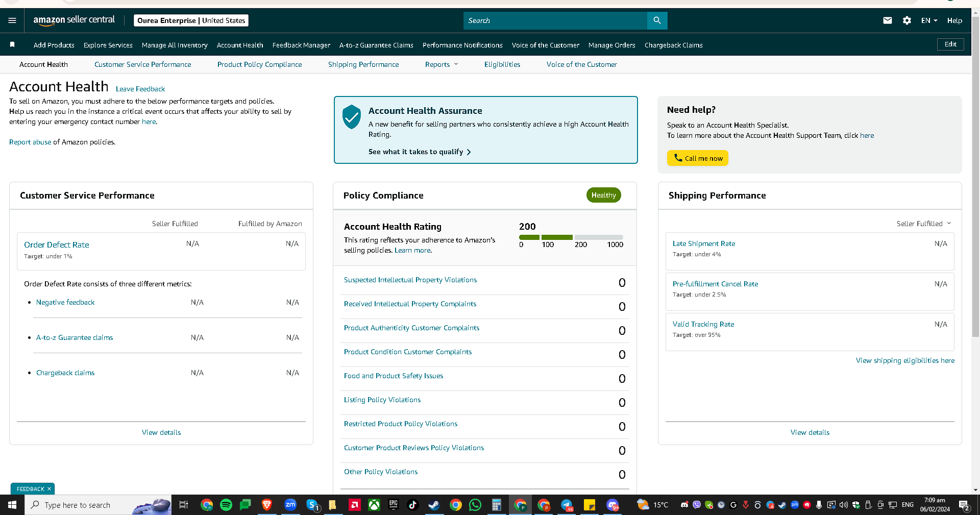
Task: Click the Report abuse link
Action: click(x=30, y=142)
